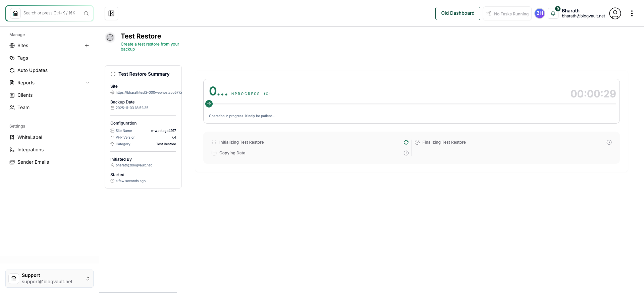Open the Sites menu item
The height and width of the screenshot is (293, 644).
click(23, 46)
